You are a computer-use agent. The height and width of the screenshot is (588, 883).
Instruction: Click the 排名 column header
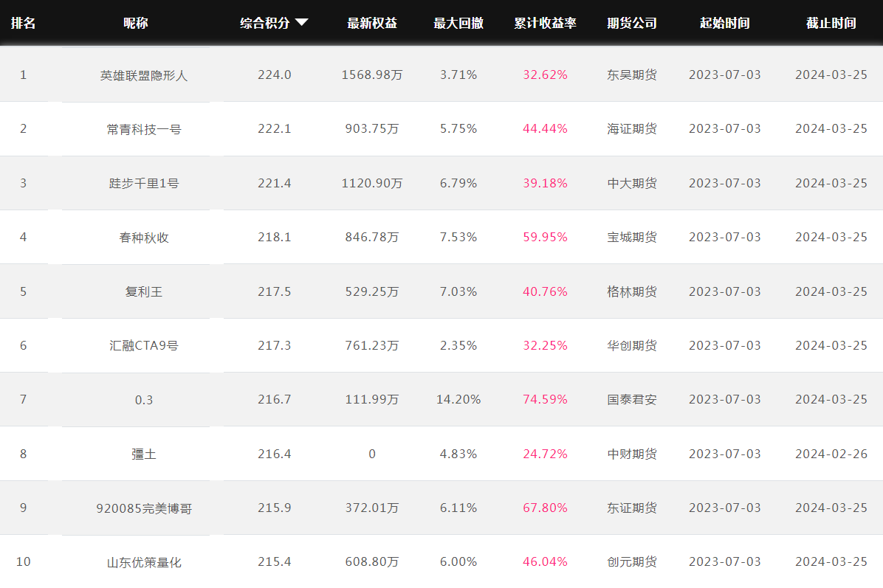[x=23, y=23]
